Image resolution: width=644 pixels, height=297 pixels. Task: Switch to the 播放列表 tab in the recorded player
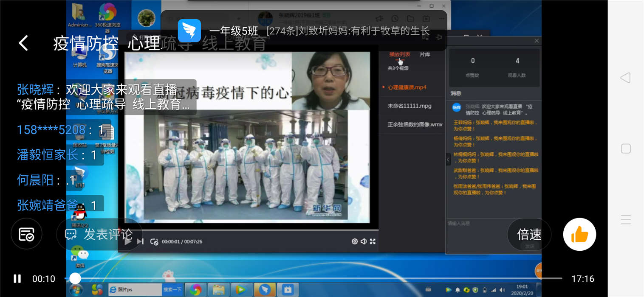(x=400, y=54)
